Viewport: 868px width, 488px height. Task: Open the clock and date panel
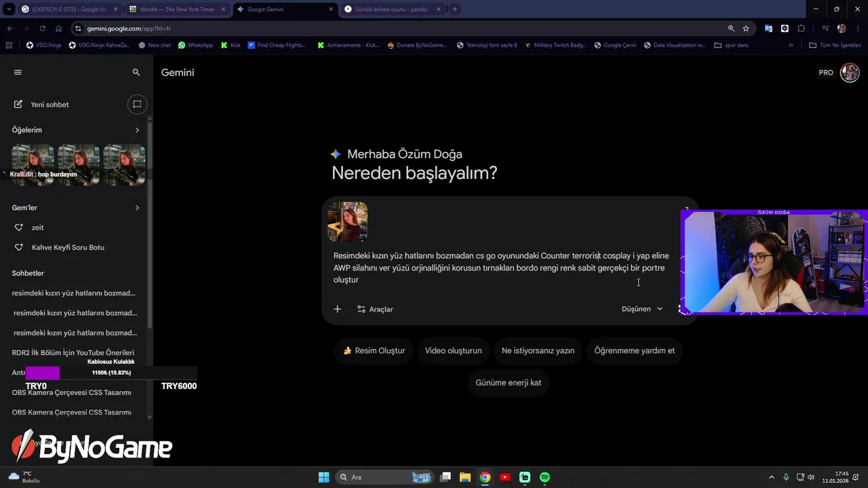(x=835, y=477)
